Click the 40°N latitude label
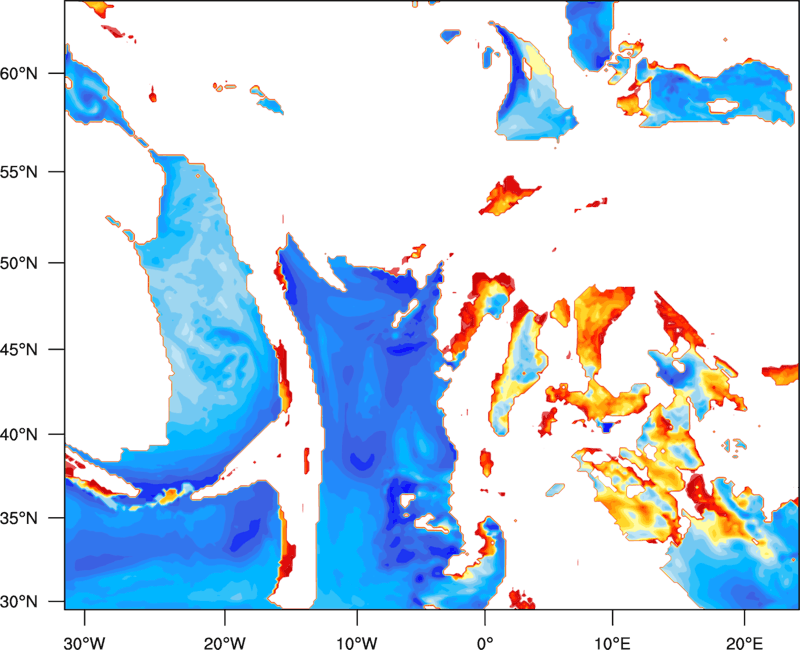The image size is (800, 650). [x=19, y=435]
